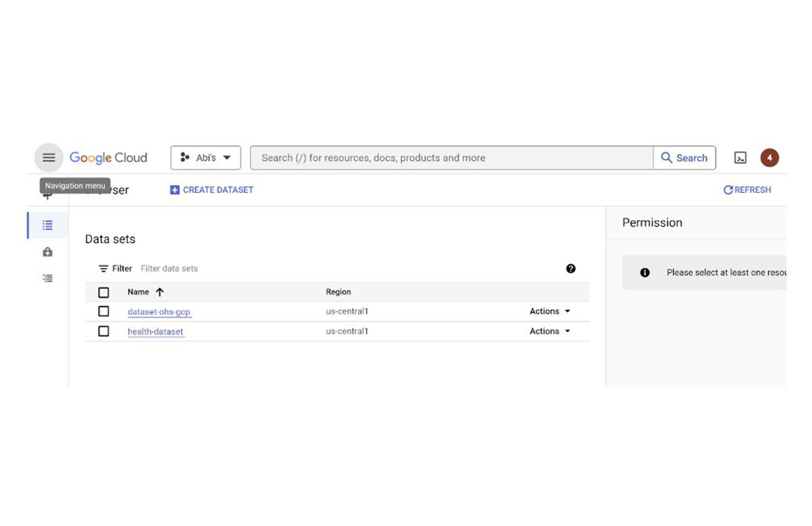Expand the Actions dropdown for health-dataset
This screenshot has width=812, height=526.
click(550, 331)
